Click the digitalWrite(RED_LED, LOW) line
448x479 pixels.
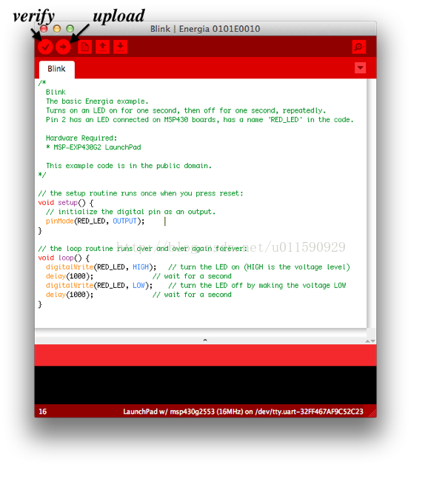99,285
